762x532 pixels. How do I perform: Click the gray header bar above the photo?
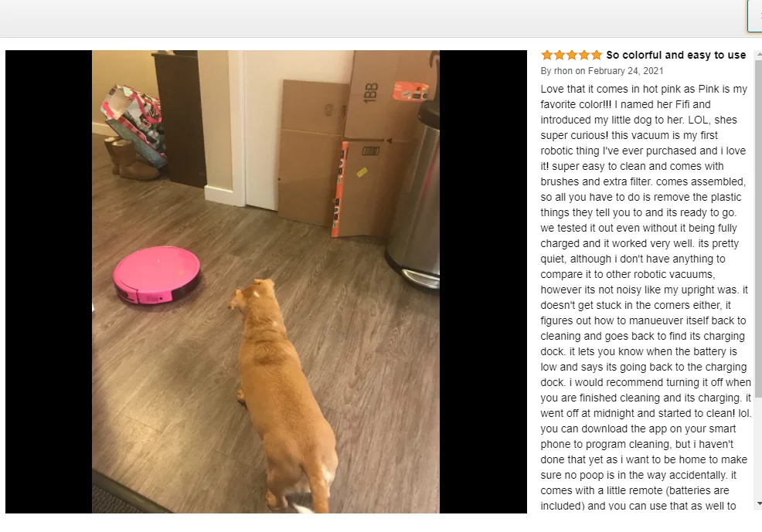pos(373,19)
